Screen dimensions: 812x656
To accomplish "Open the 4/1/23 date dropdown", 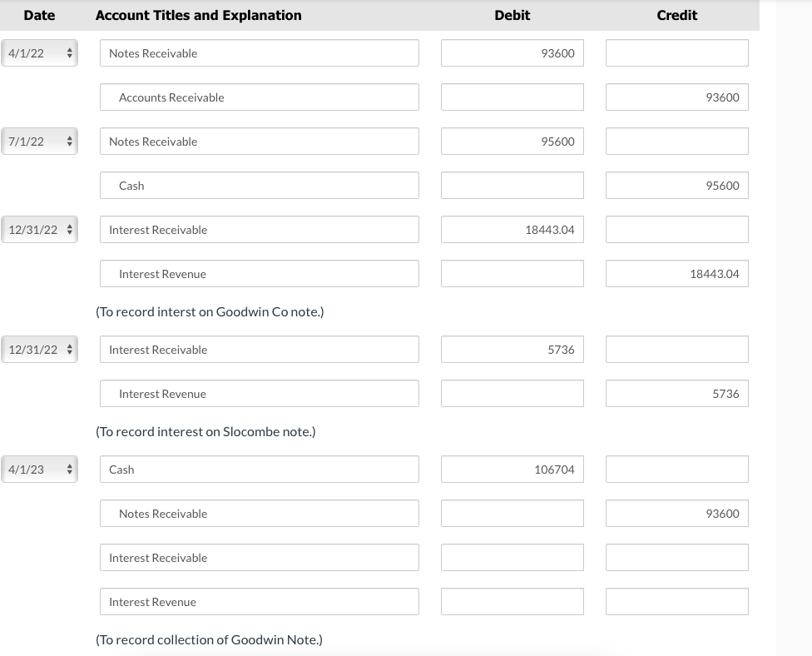I will (x=39, y=469).
